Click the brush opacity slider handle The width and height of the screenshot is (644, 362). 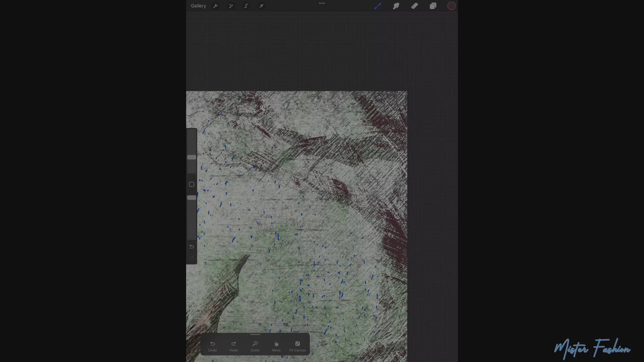(x=191, y=198)
